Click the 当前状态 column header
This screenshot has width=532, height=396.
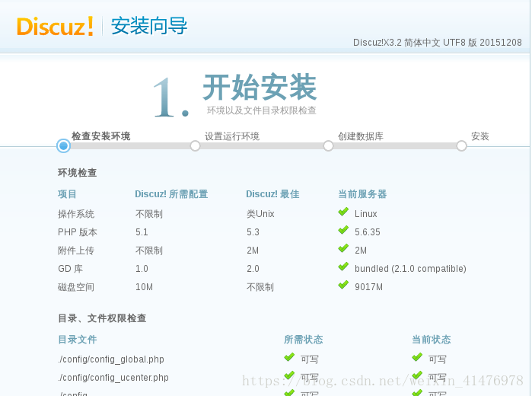(432, 340)
